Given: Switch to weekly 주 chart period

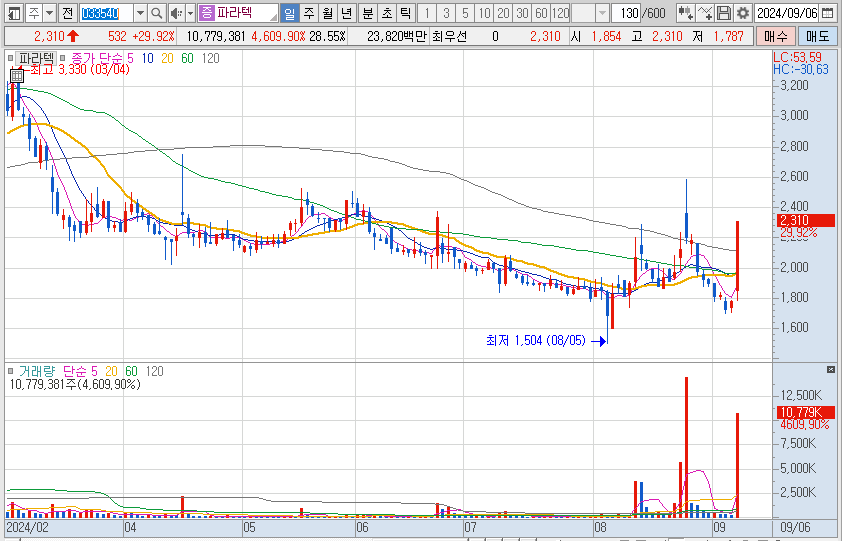Looking at the screenshot, I should (x=309, y=13).
